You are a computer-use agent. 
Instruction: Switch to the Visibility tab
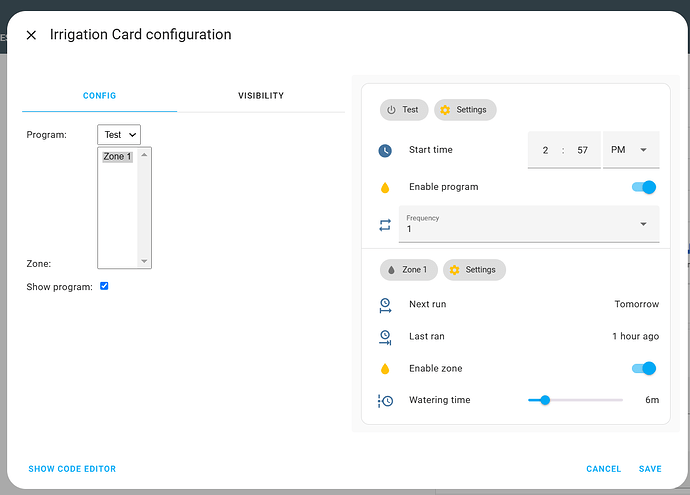[261, 95]
